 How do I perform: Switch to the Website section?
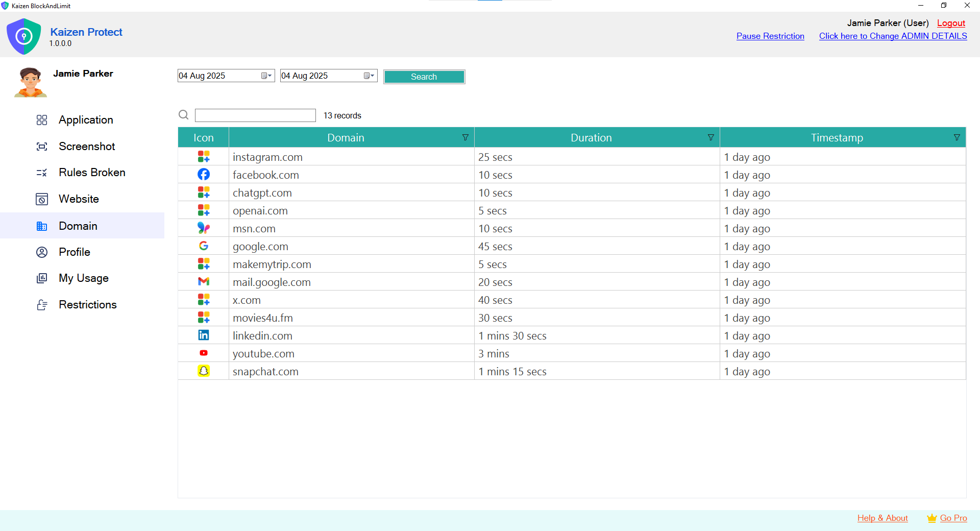click(79, 199)
